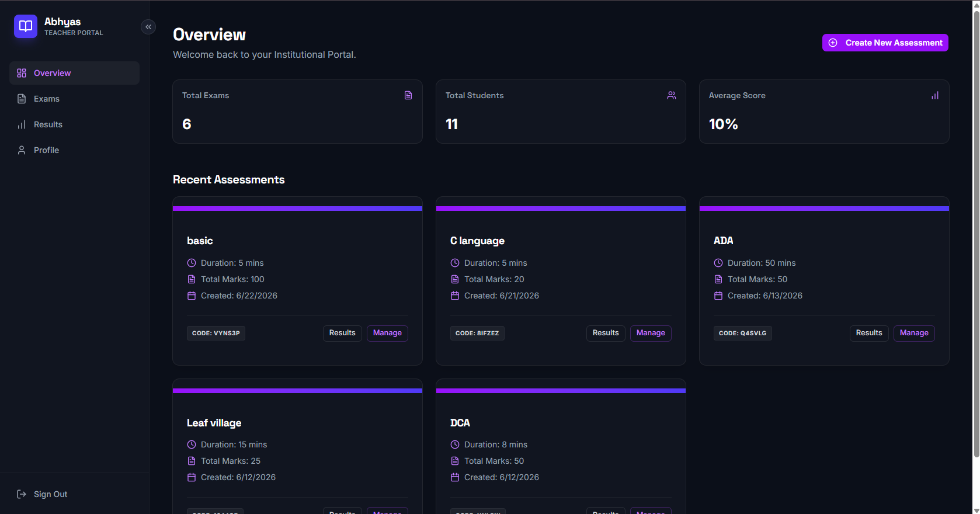Click the clock icon in Leaf village card
Screen dimensions: 980x514
[x=192, y=444]
